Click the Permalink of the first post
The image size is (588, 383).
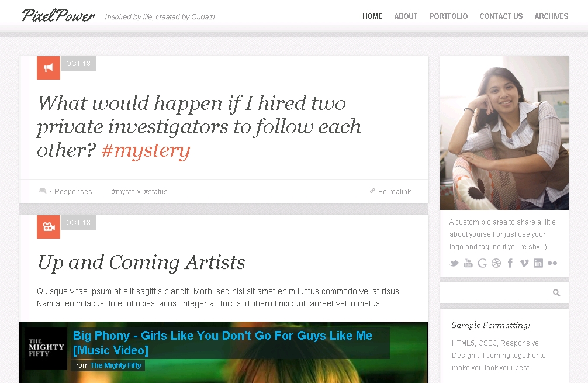[x=394, y=192]
